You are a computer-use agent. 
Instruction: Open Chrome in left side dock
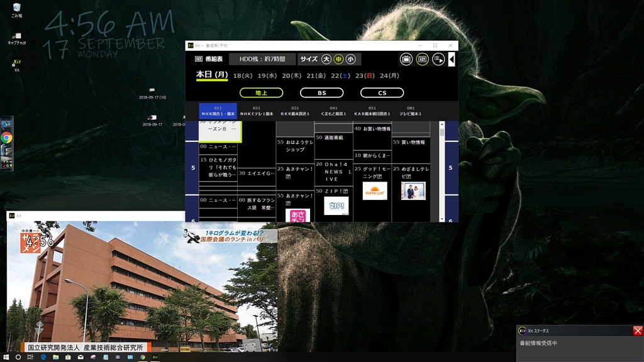click(x=6, y=138)
